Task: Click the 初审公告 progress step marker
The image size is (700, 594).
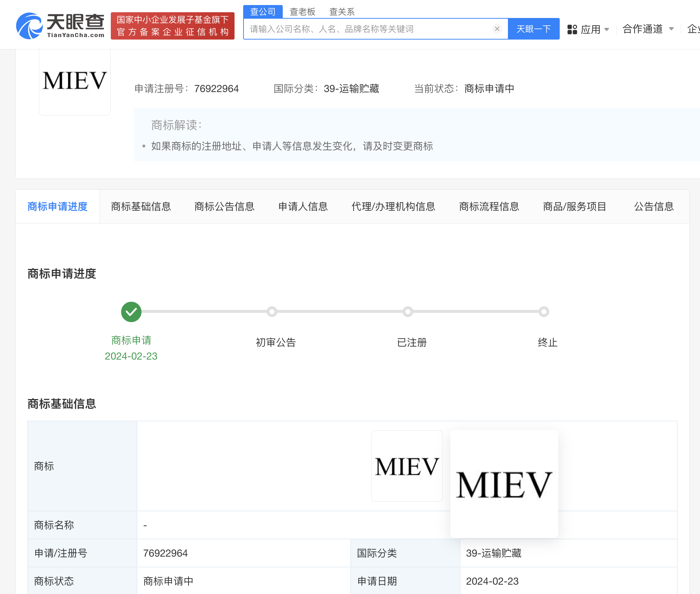Action: coord(272,312)
